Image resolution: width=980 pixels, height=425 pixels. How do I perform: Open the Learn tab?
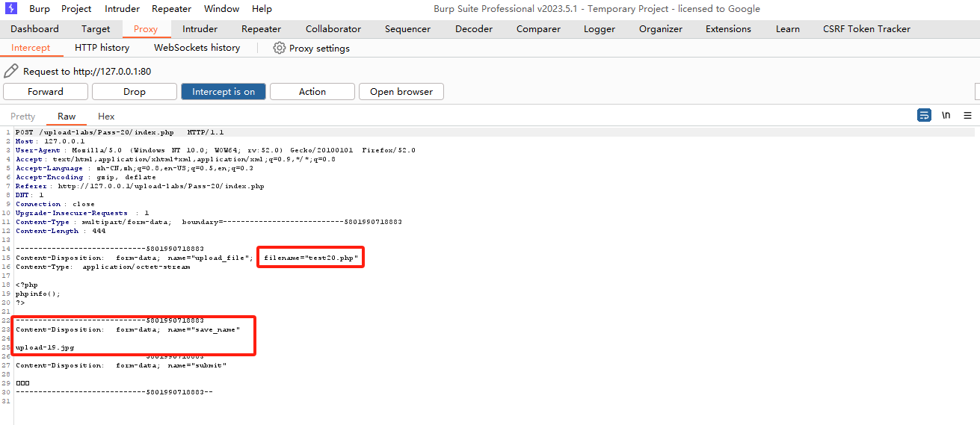(x=788, y=29)
